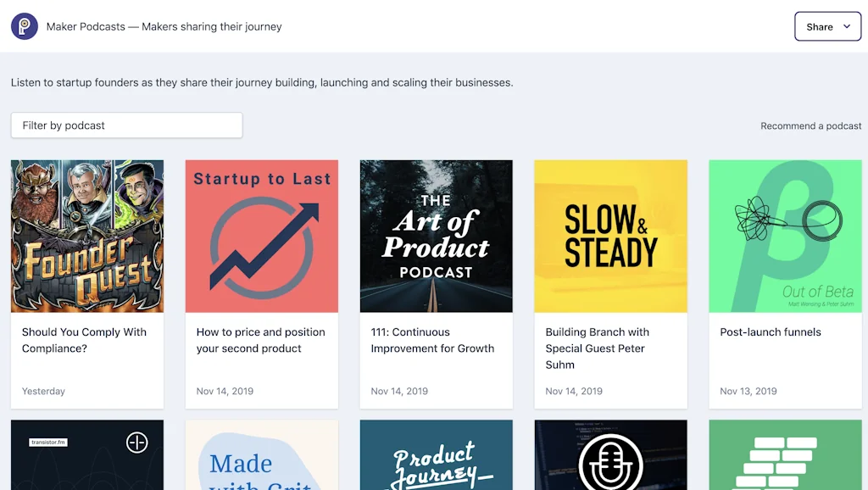Click the microphone icon podcast cover
Screen dimensions: 868x490
[611, 455]
